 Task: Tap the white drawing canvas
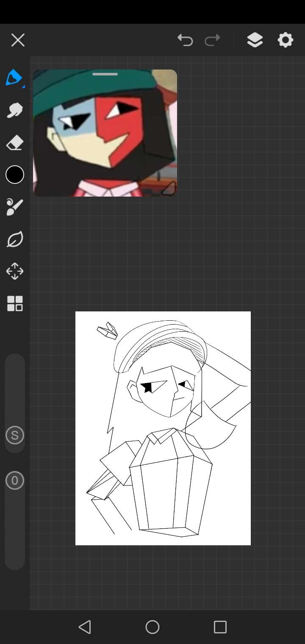click(163, 428)
